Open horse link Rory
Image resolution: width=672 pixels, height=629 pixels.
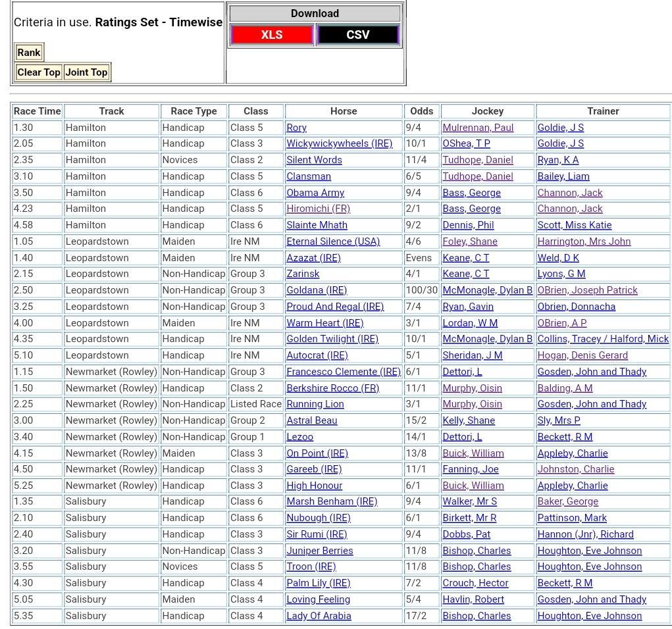click(296, 128)
